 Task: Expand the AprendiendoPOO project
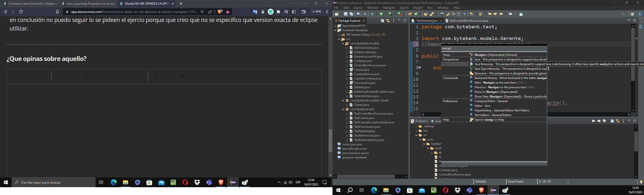coord(335,26)
